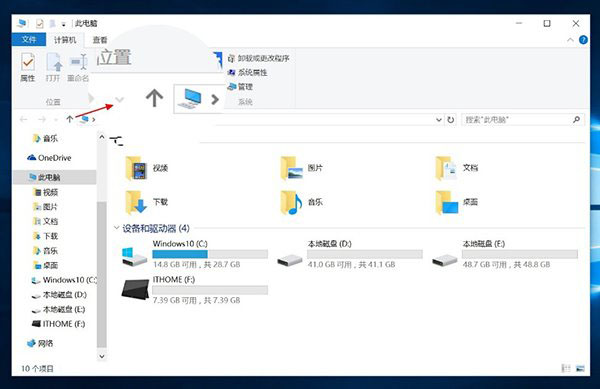Select 文档 in navigation pane
600x389 pixels.
click(x=46, y=221)
